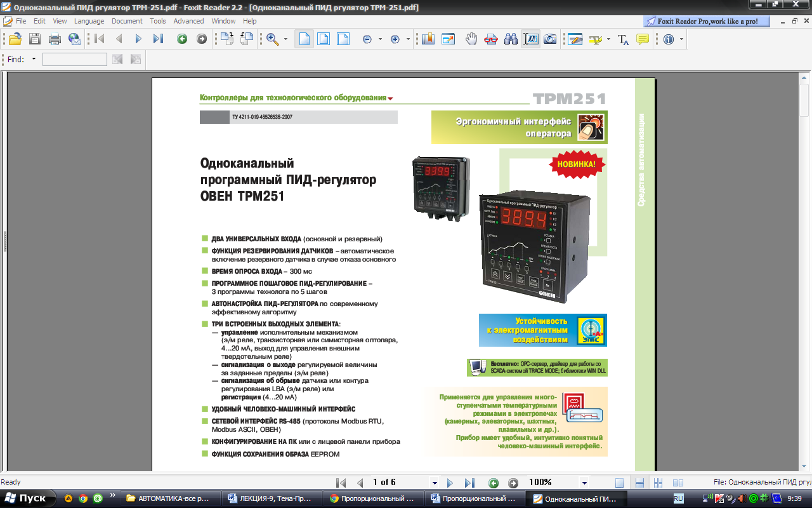This screenshot has height=508, width=812.
Task: Click Find Previous next to search field
Action: [x=117, y=59]
